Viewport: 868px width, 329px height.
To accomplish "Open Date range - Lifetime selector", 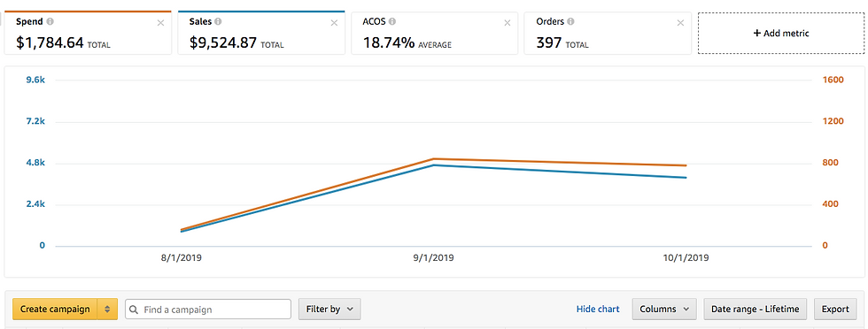I will coord(755,309).
